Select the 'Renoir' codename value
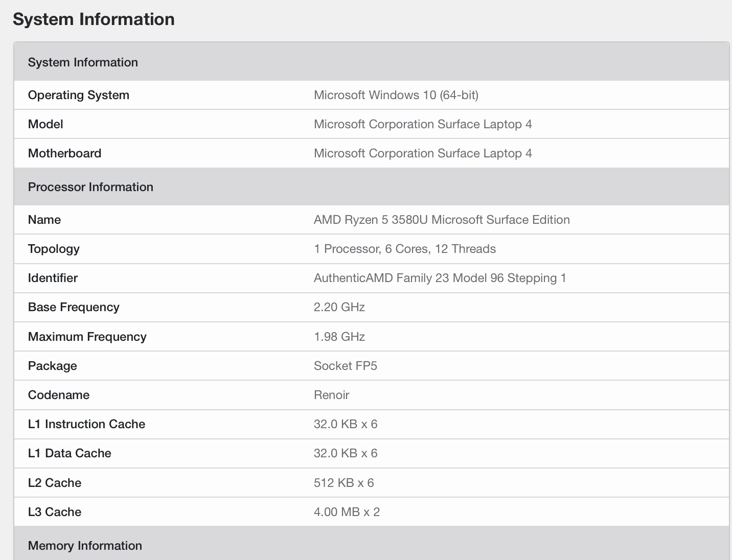Screen dimensions: 732x560 [x=332, y=395]
